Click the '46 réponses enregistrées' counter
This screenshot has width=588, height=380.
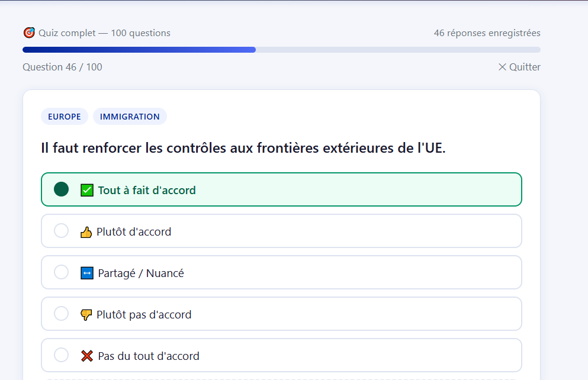tap(487, 33)
